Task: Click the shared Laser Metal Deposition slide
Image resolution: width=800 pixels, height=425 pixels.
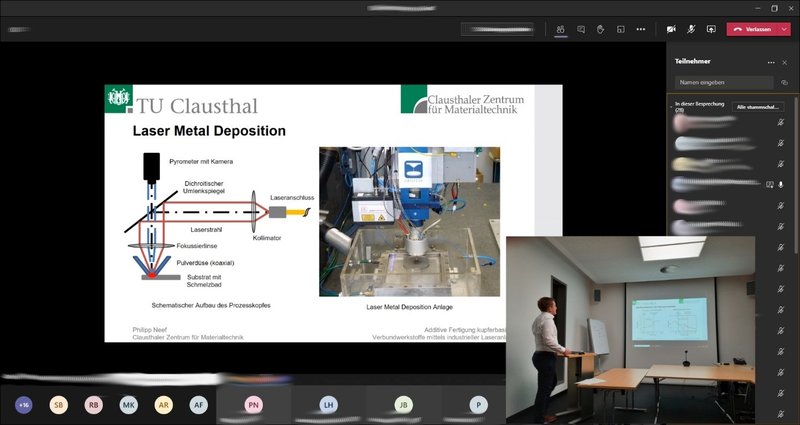Action: [x=333, y=213]
